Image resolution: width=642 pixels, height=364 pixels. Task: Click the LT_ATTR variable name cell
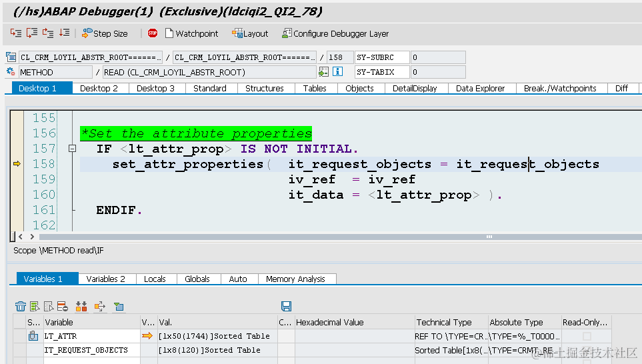[x=92, y=336]
